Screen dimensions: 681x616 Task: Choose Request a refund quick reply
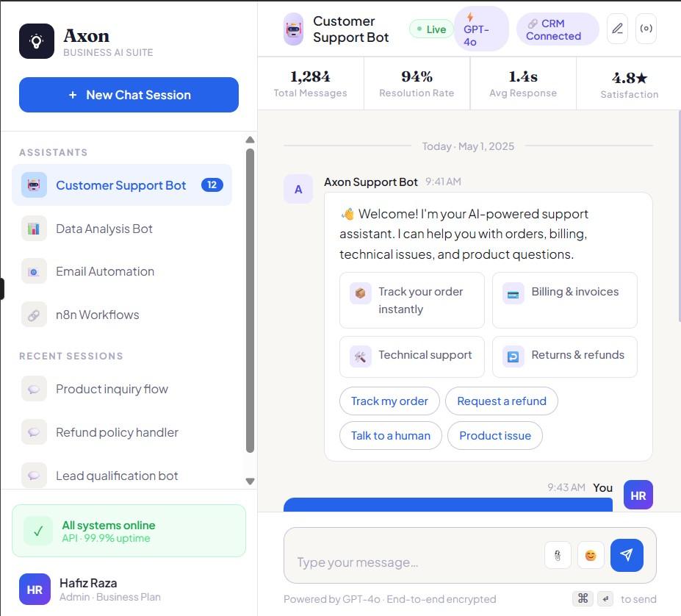click(x=502, y=401)
